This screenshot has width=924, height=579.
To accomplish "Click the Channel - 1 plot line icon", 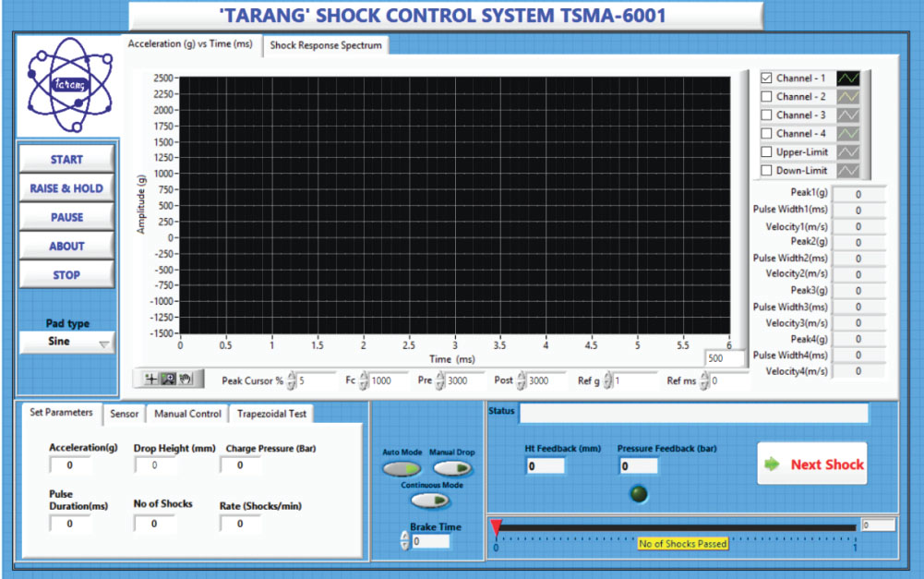I will click(848, 78).
